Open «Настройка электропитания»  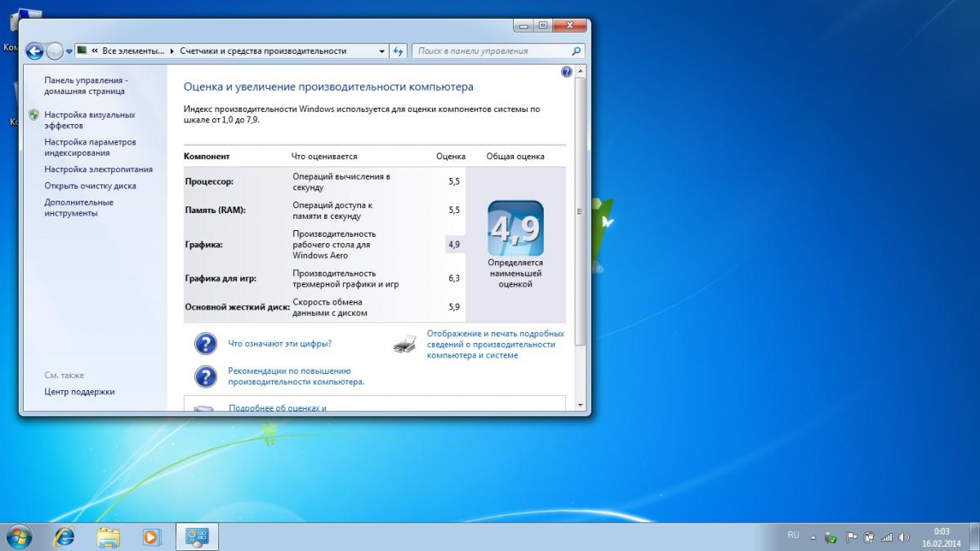98,169
